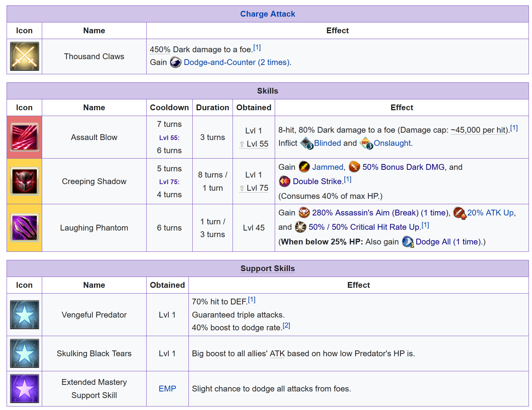Click the Onslaught status icon
The width and height of the screenshot is (532, 410).
(x=366, y=143)
